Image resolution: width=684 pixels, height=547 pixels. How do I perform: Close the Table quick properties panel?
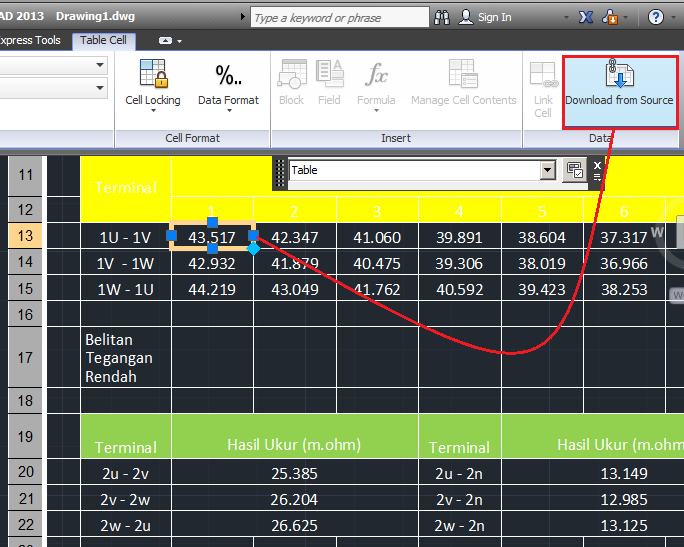click(597, 165)
